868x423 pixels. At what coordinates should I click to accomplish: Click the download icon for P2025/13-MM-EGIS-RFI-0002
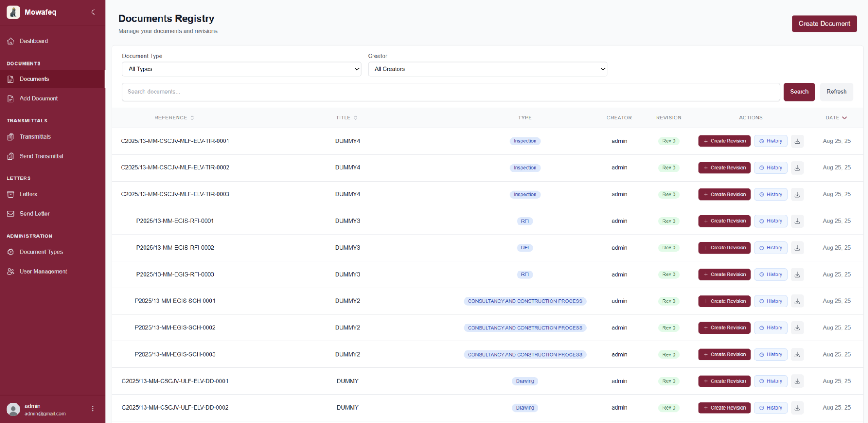point(797,248)
